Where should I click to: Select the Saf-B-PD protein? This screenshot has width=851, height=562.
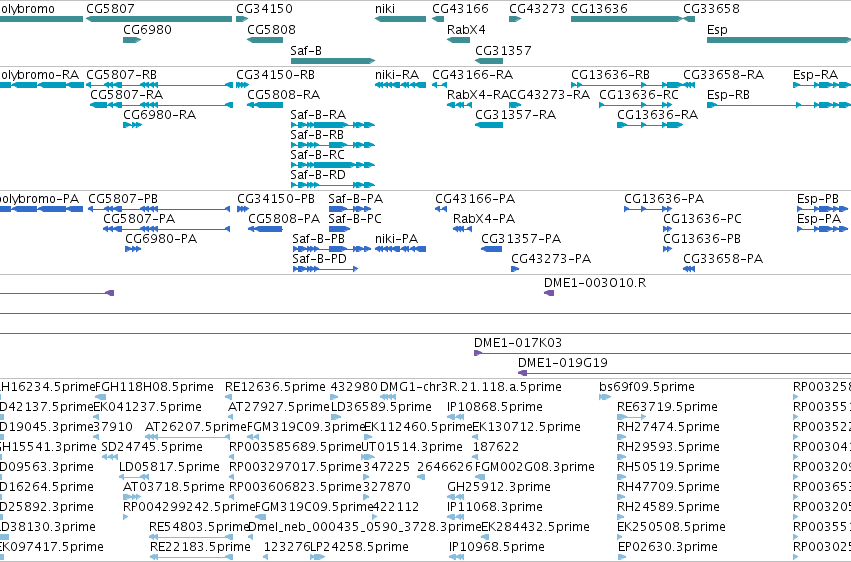click(325, 269)
